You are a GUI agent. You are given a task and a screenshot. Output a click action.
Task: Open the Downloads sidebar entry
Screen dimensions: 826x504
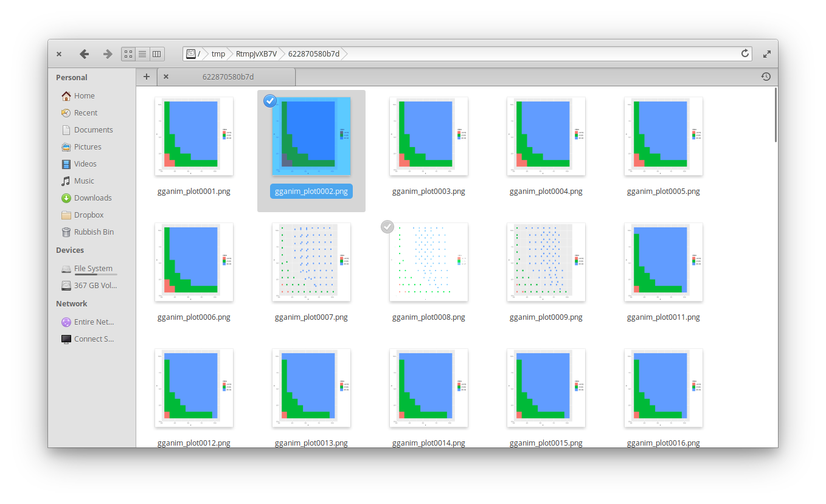coord(92,198)
